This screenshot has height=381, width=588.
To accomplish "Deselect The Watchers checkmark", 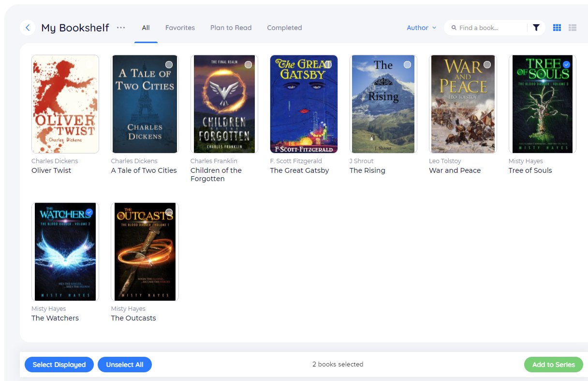I will click(89, 212).
